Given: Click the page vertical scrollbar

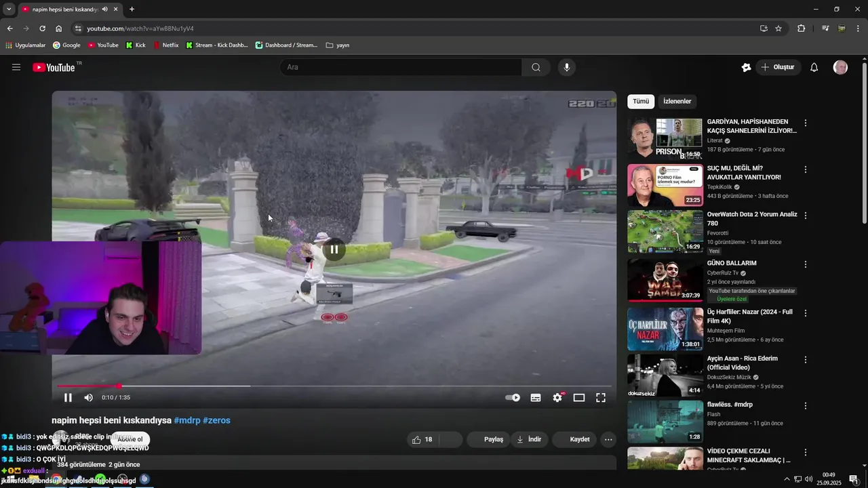Looking at the screenshot, I should coord(864,142).
